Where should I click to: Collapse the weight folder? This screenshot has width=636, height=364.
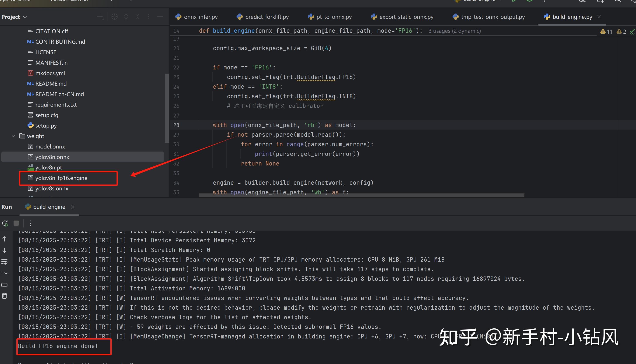[x=13, y=136]
